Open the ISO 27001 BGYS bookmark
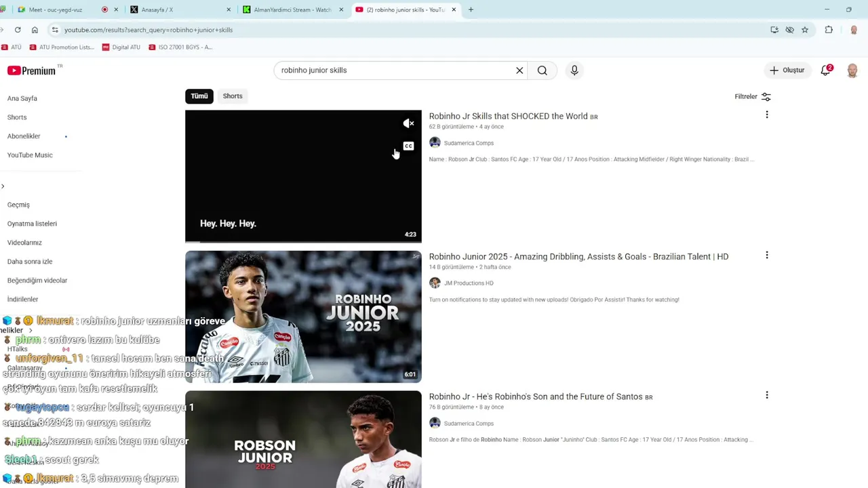This screenshot has height=488, width=868. pyautogui.click(x=180, y=47)
